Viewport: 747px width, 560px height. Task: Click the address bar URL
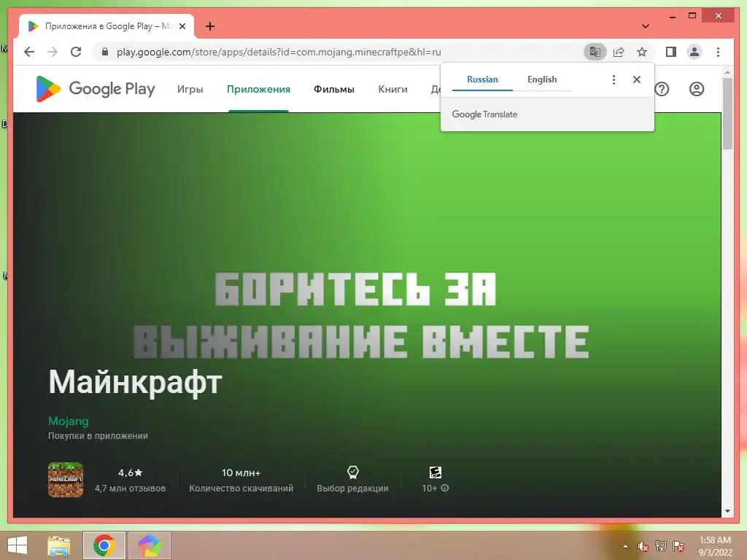tap(279, 52)
